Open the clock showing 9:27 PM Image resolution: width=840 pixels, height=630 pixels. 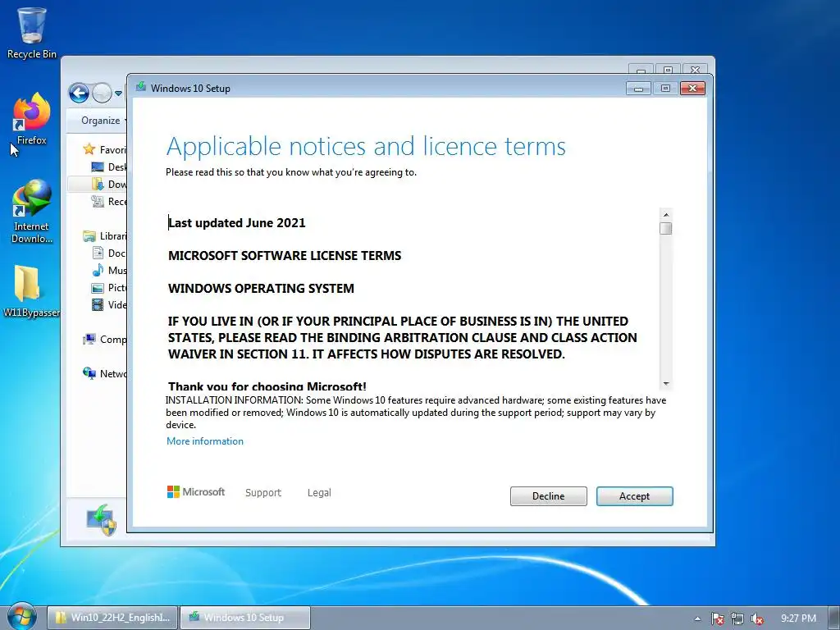click(798, 619)
